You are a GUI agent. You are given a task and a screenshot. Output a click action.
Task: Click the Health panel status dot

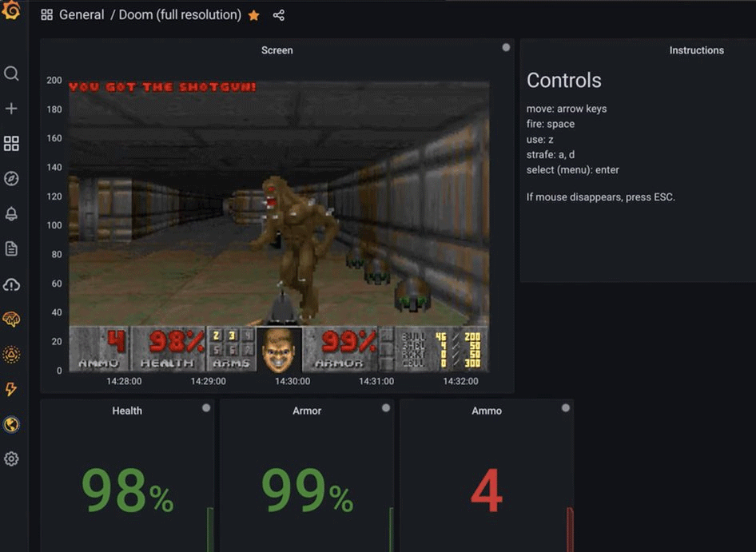(206, 408)
